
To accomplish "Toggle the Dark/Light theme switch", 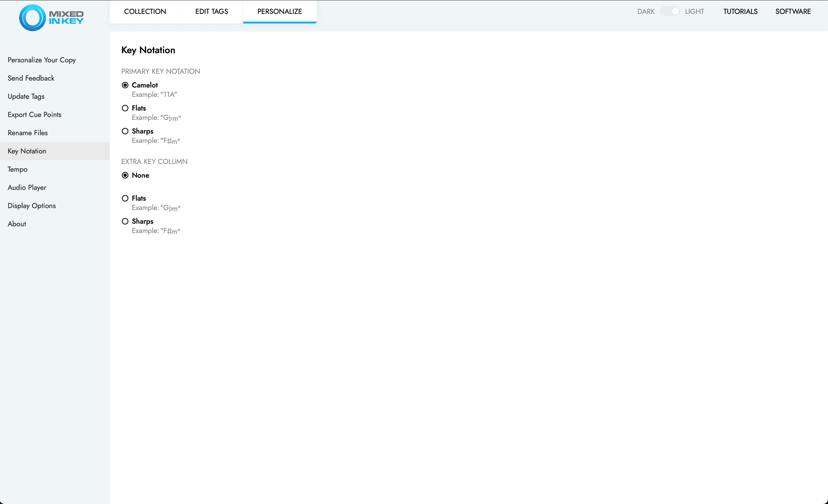I will (x=670, y=12).
